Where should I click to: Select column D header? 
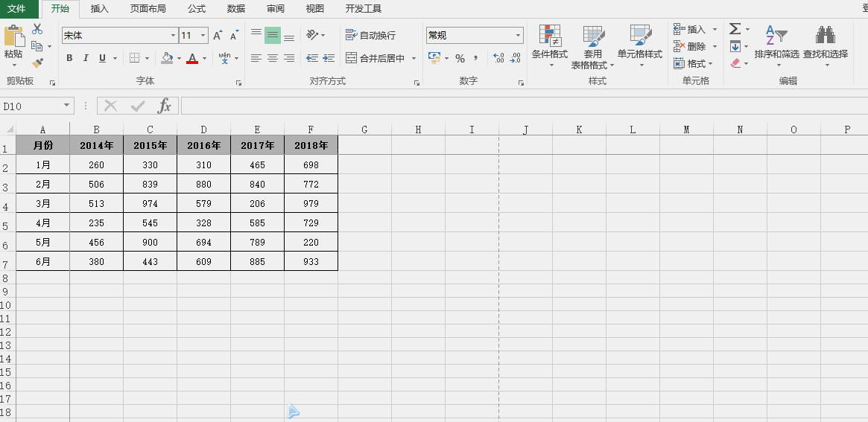[203, 130]
